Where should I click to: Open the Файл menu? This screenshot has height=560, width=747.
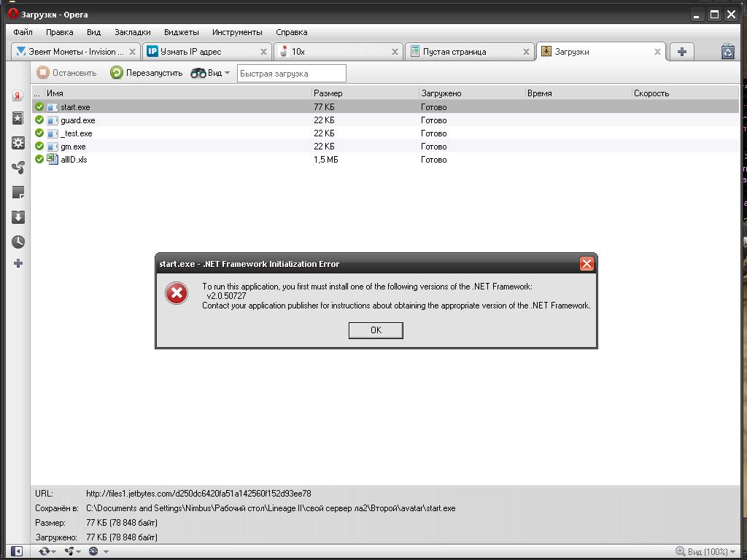[x=23, y=32]
